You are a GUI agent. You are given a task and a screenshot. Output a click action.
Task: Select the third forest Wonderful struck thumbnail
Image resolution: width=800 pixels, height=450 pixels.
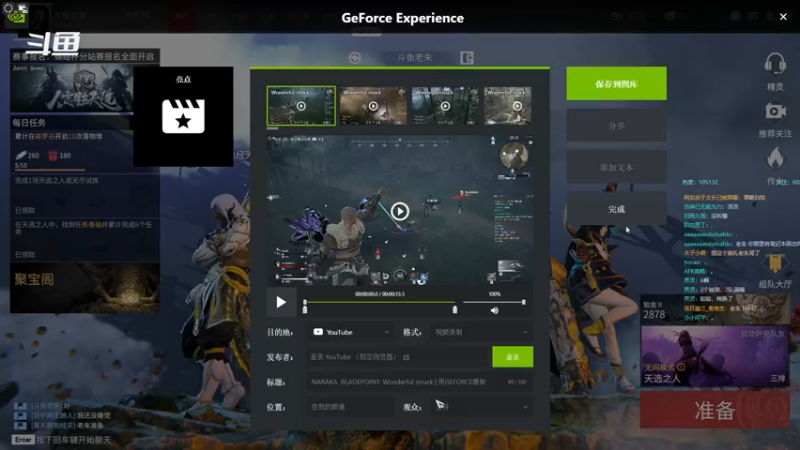(445, 106)
